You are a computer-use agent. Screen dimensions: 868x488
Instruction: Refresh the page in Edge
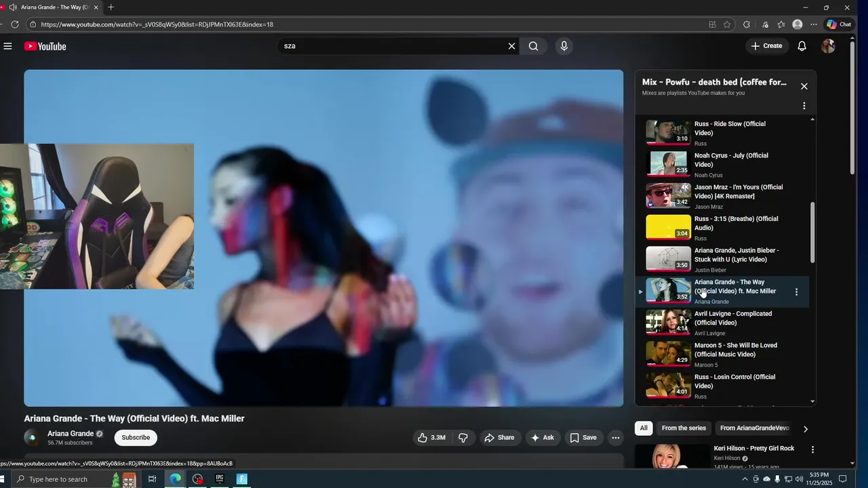point(15,24)
